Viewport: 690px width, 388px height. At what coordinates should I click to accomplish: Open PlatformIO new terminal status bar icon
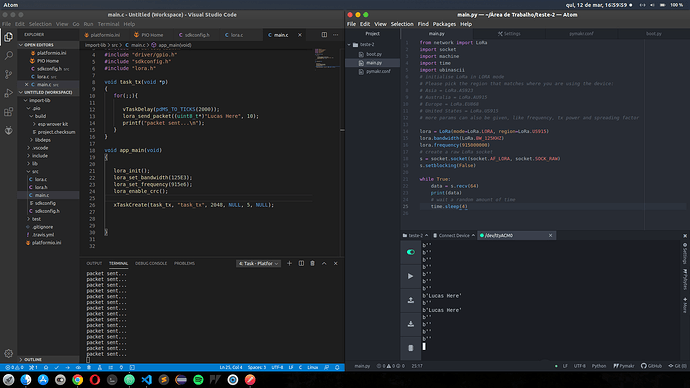pos(132,367)
